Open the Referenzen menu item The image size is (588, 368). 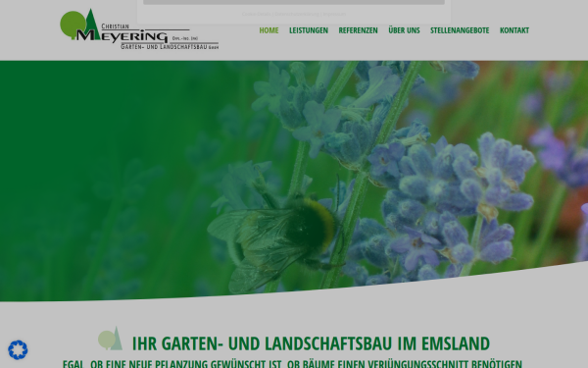point(358,30)
